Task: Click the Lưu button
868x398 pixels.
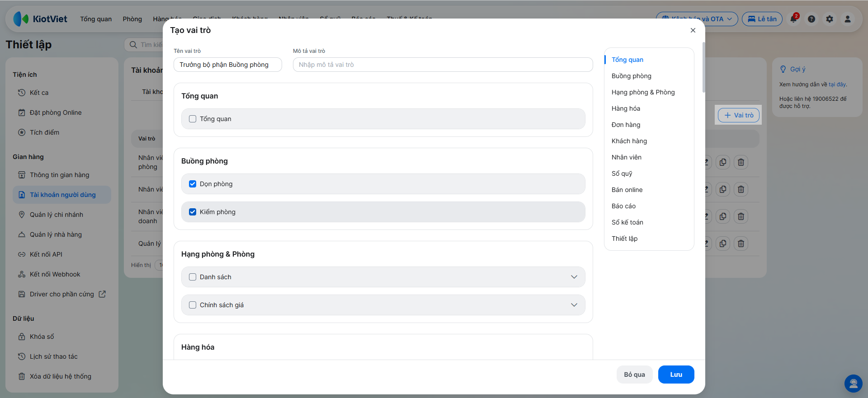Action: click(676, 375)
